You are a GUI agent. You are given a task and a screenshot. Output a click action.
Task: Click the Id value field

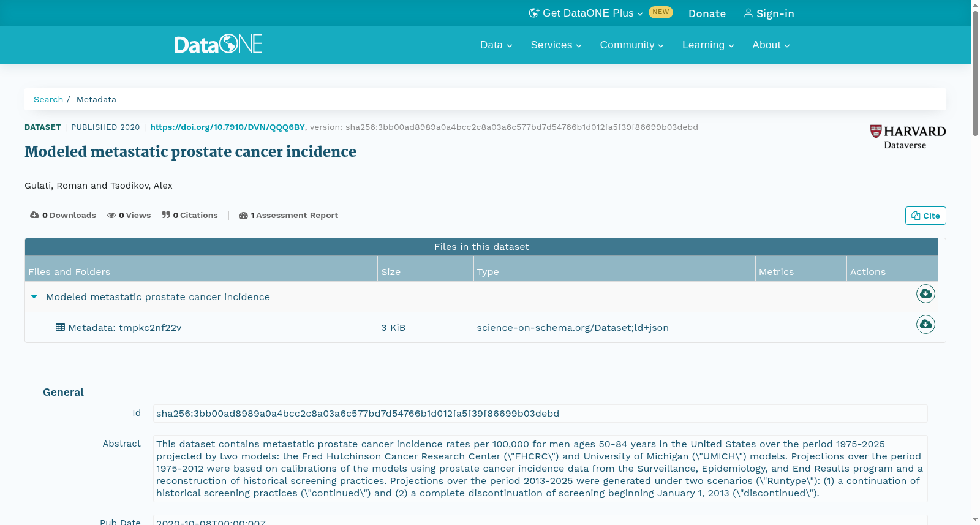pyautogui.click(x=540, y=414)
